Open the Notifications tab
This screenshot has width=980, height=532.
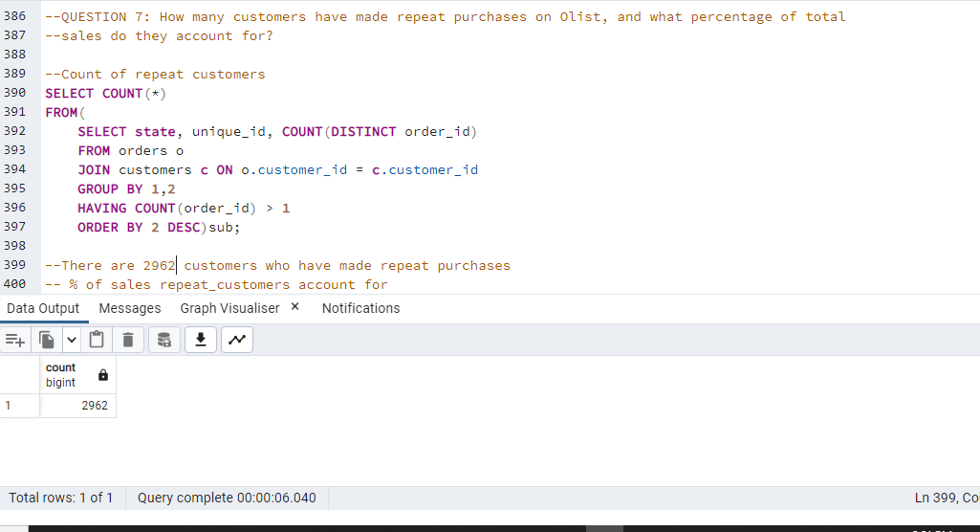click(360, 308)
